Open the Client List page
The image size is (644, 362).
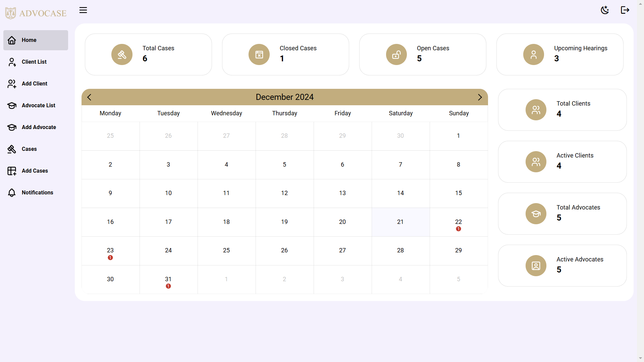[34, 62]
